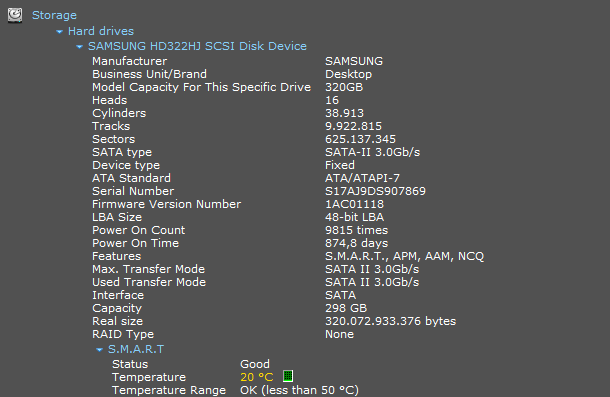
Task: Select the Used Transfer Mode label
Action: pyautogui.click(x=149, y=282)
